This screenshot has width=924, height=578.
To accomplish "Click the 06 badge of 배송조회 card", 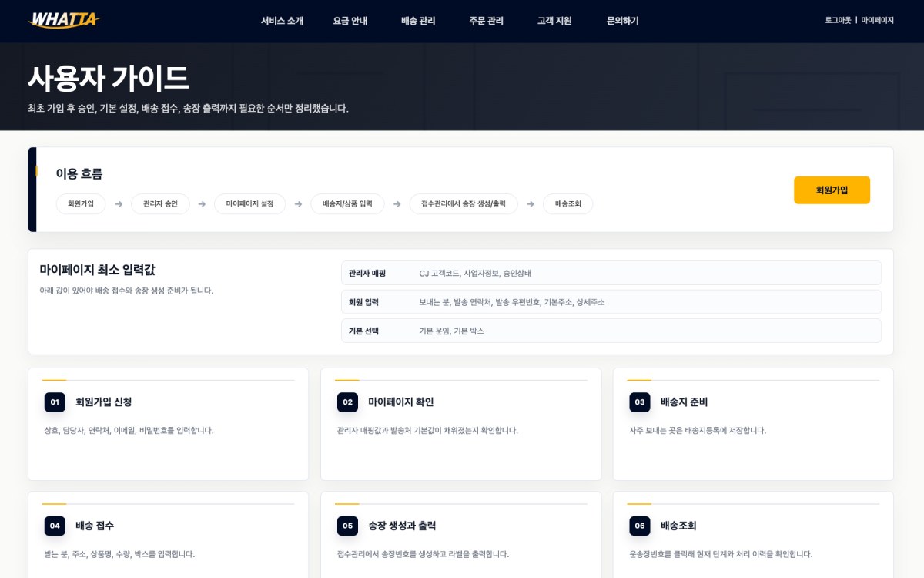I will pos(640,526).
